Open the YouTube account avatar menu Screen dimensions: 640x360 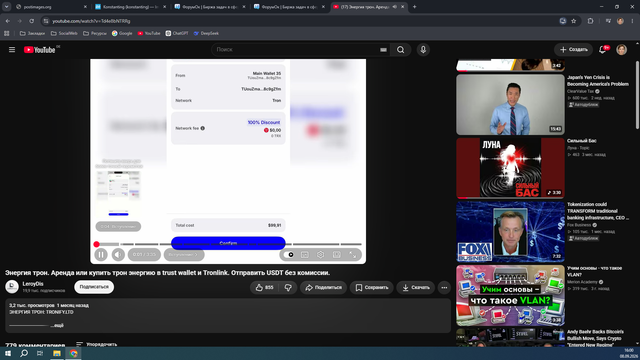pos(622,50)
